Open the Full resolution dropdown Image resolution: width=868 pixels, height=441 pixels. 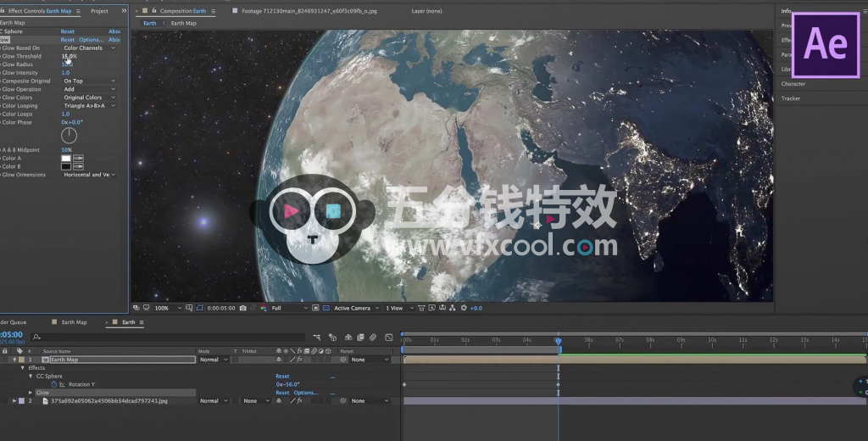(x=289, y=308)
